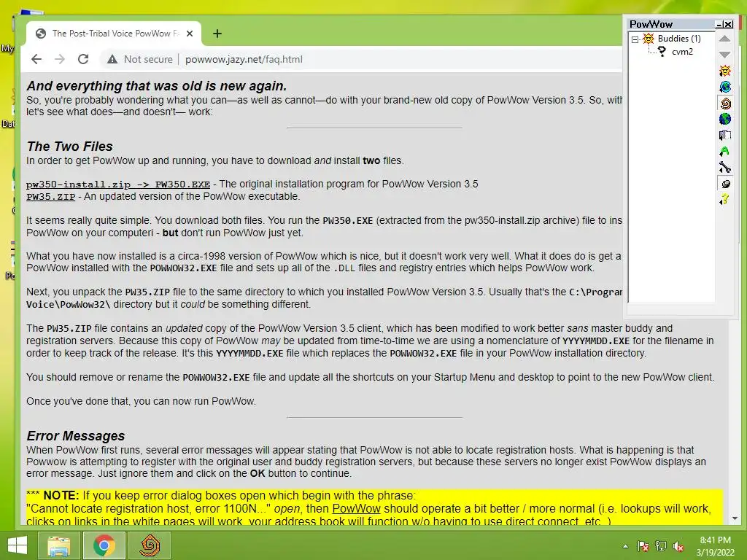Screen dimensions: 747x560
Task: Click the orange spiral icon in PowWow toolbar
Action: point(724,103)
